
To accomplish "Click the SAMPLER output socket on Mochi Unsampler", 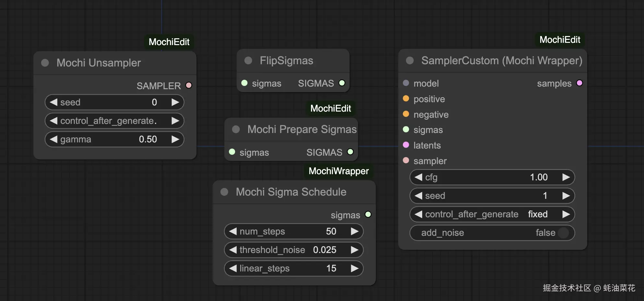I will click(x=189, y=85).
